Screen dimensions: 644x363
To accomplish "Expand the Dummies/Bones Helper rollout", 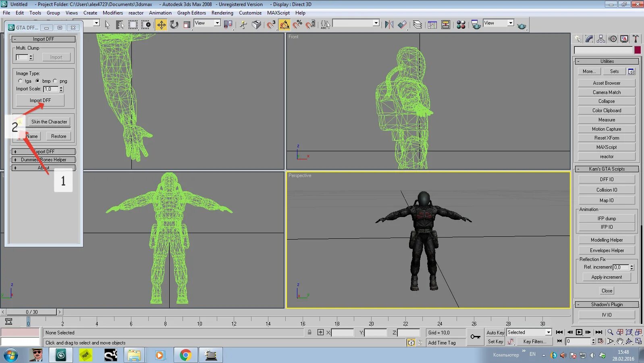I will pyautogui.click(x=44, y=160).
